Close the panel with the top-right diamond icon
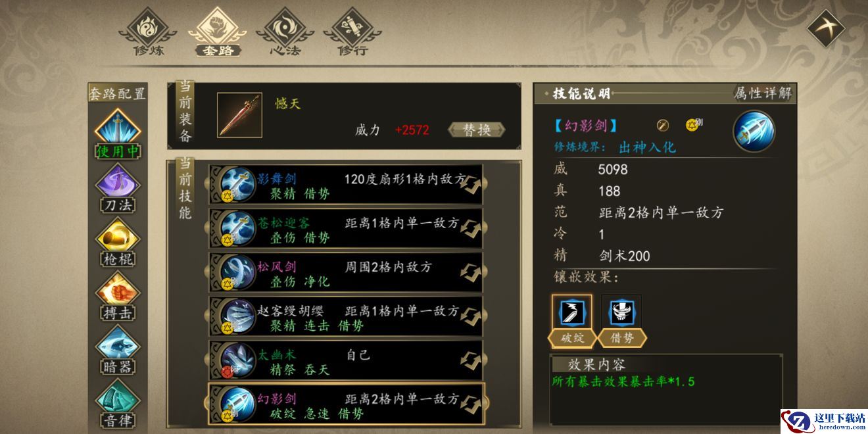868x434 pixels. pyautogui.click(x=826, y=28)
